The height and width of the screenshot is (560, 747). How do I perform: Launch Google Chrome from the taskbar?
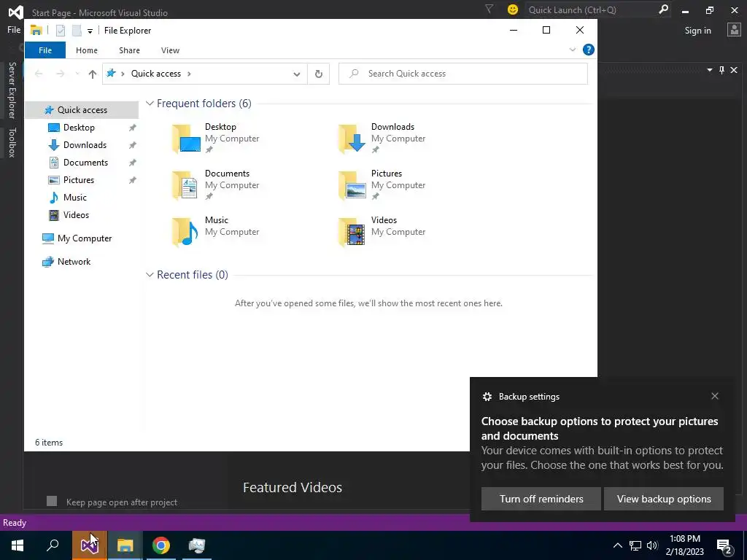[x=161, y=545]
